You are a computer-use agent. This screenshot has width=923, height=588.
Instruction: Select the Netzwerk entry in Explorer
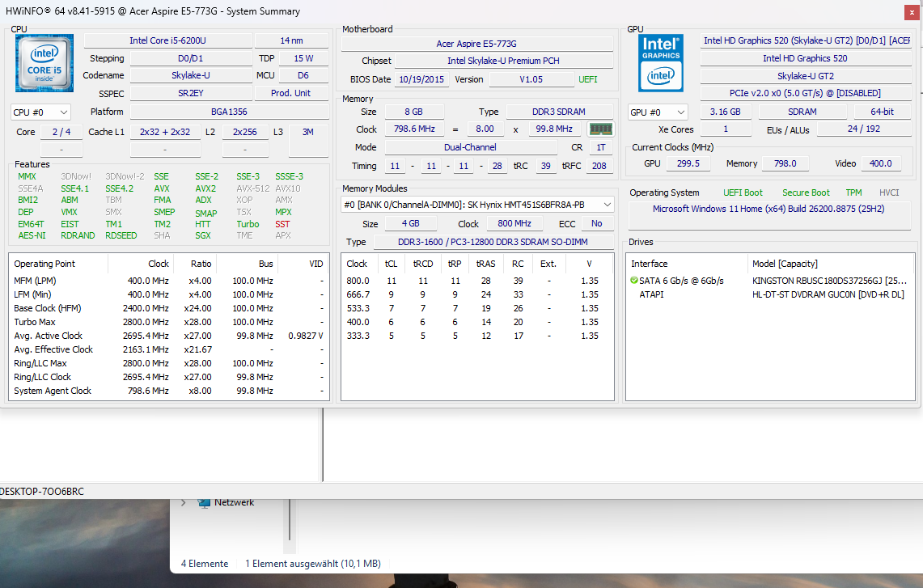click(235, 502)
